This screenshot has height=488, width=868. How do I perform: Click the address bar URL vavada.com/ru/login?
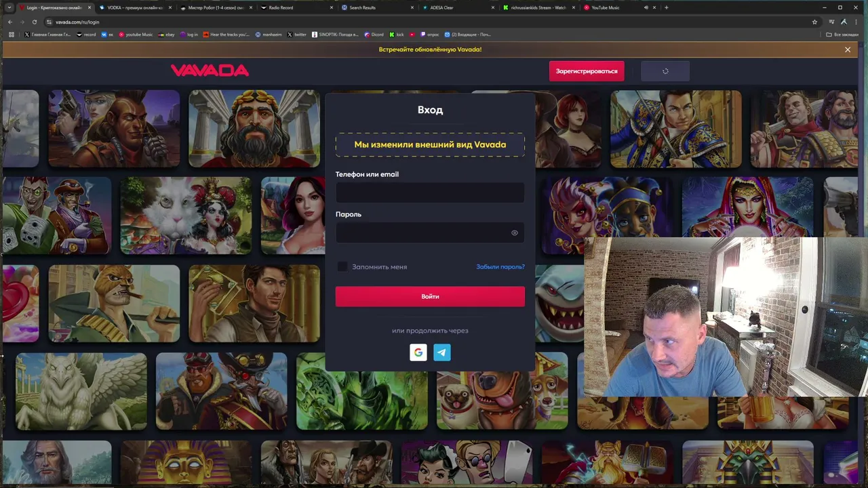pos(77,22)
